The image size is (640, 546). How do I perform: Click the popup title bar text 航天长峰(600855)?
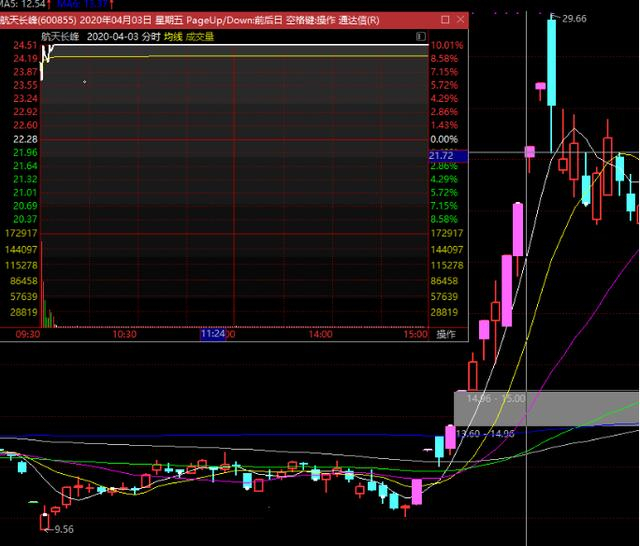point(38,20)
